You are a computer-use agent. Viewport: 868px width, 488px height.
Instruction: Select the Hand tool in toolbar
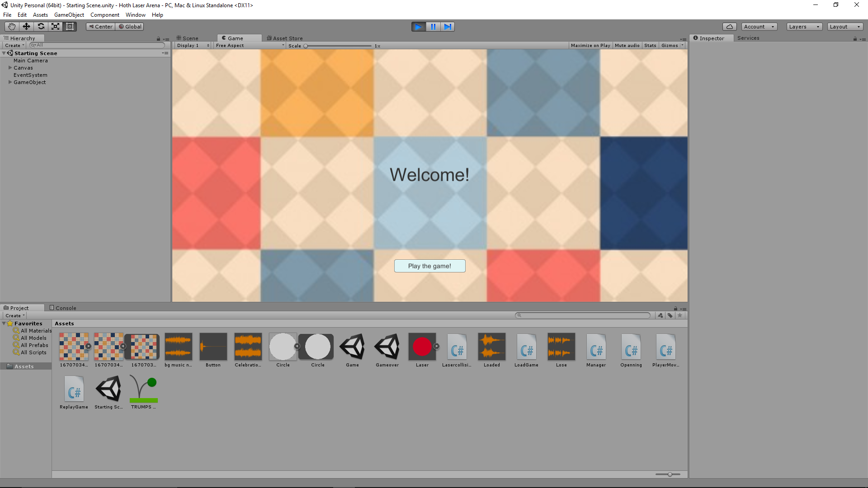12,27
